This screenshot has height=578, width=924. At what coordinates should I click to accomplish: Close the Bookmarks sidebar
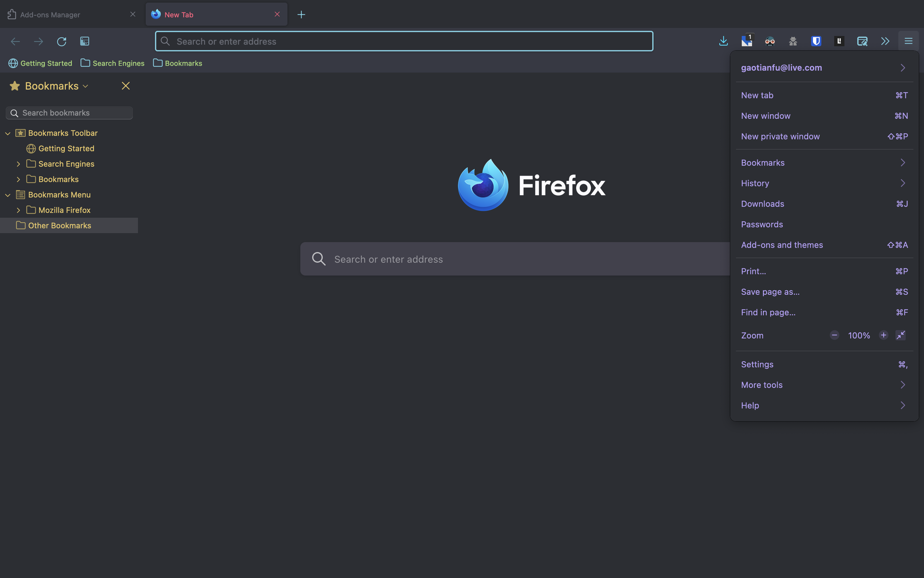[x=126, y=86]
